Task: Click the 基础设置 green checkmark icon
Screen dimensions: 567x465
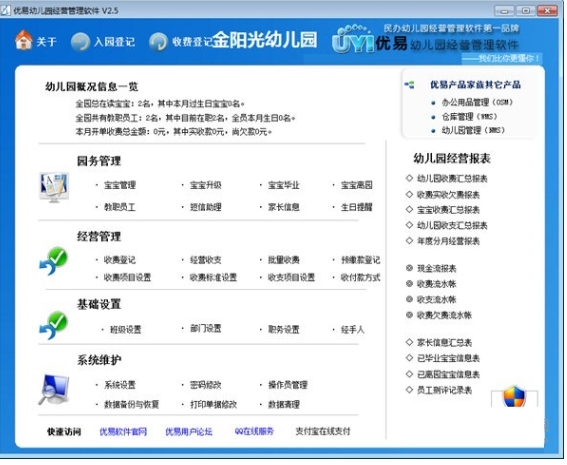Action: click(x=54, y=325)
